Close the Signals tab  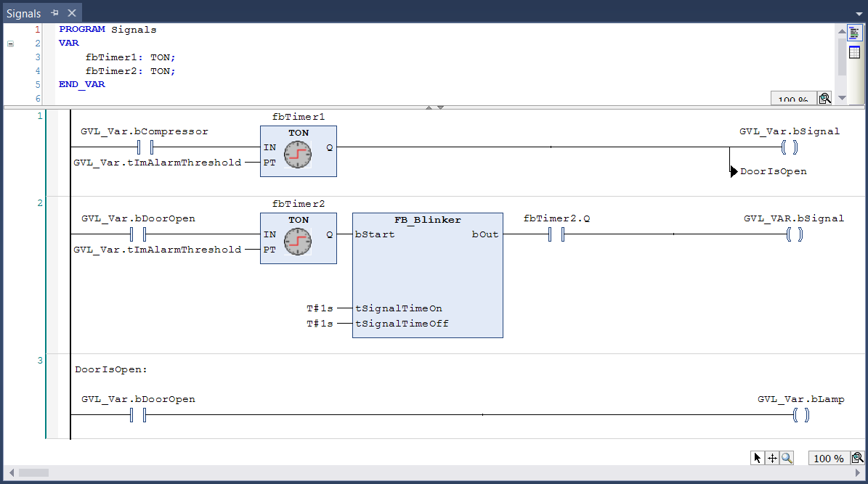[x=71, y=13]
